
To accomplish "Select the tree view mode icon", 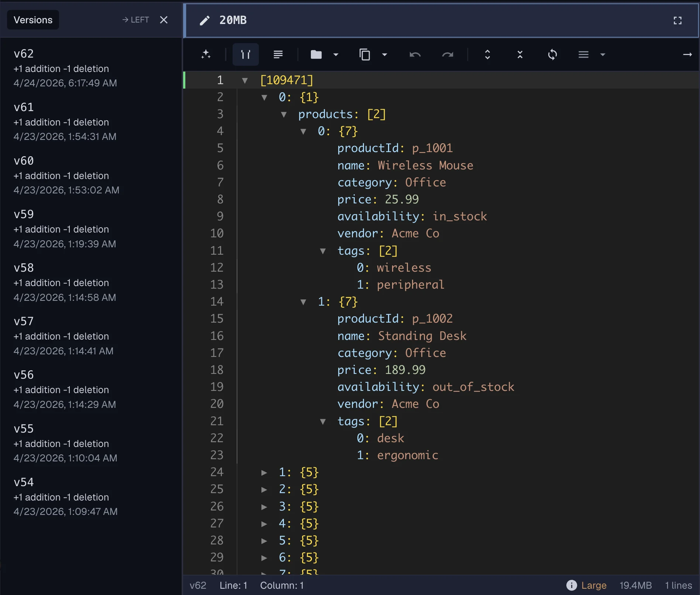I will pos(246,55).
